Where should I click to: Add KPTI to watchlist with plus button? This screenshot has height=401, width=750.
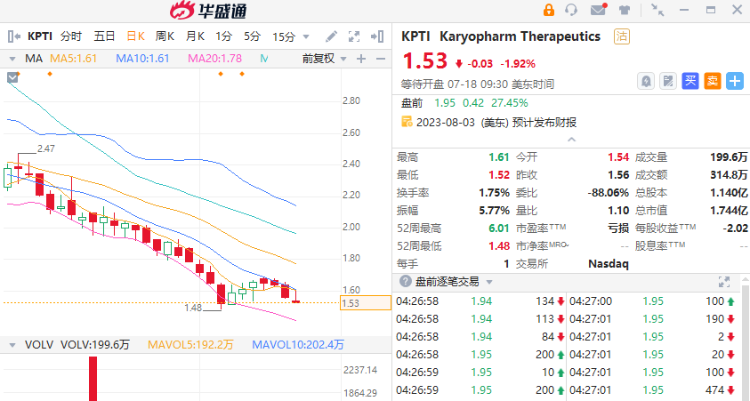(735, 81)
